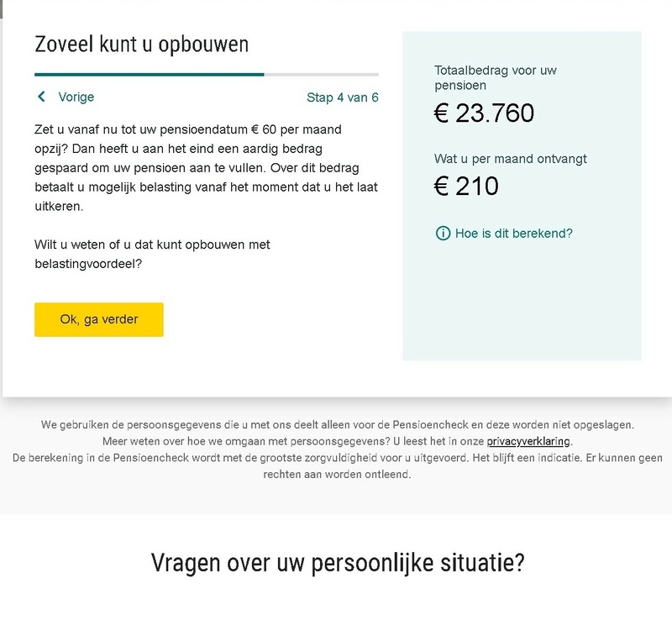Select the 'Wat u per maand ontvangt' label

click(x=510, y=158)
